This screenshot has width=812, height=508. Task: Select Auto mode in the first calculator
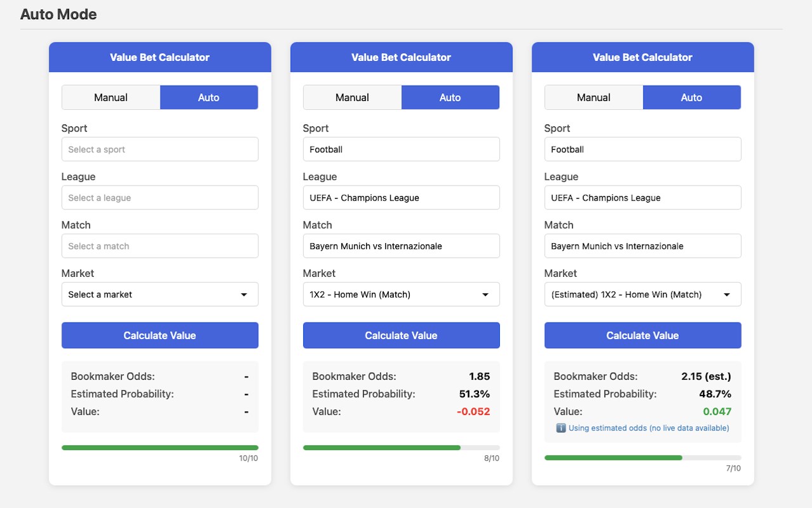pyautogui.click(x=209, y=97)
